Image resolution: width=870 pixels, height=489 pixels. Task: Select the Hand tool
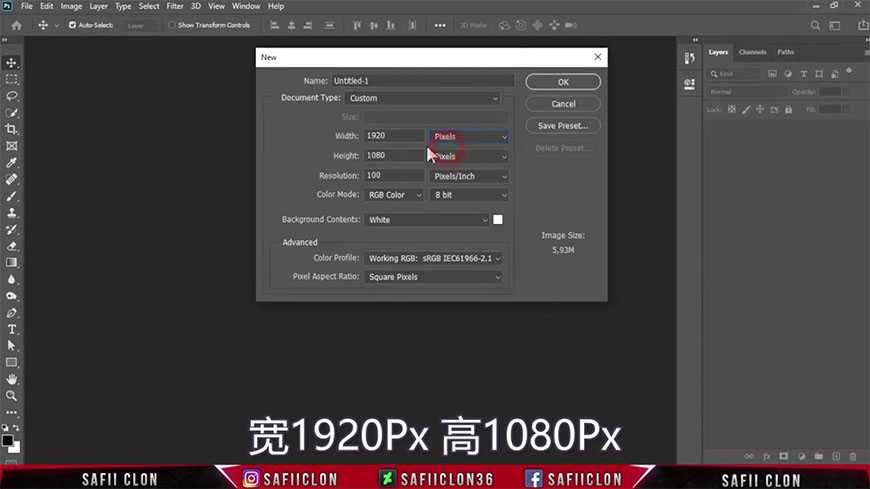[x=12, y=379]
